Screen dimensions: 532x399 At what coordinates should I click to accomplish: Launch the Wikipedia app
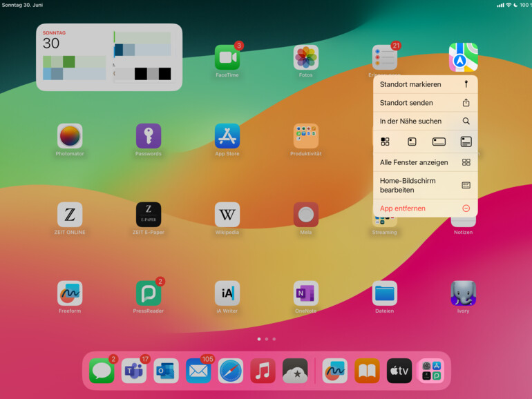tap(227, 215)
